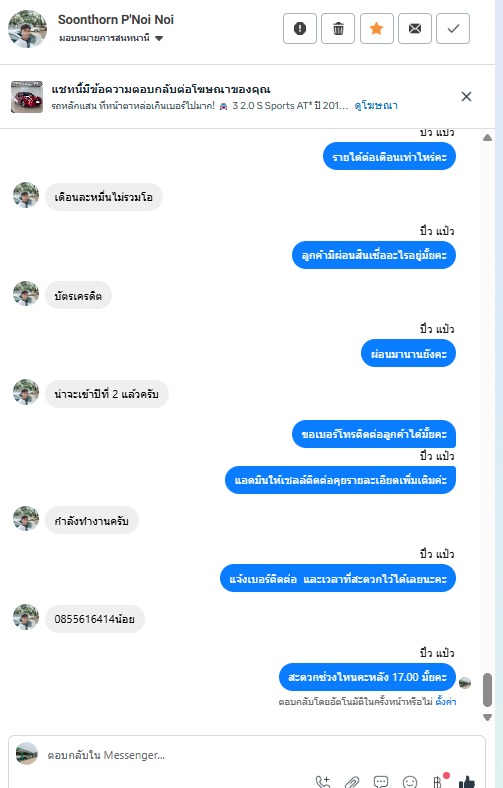Dismiss the ad reply banner
Image resolution: width=503 pixels, height=788 pixels.
tap(466, 96)
